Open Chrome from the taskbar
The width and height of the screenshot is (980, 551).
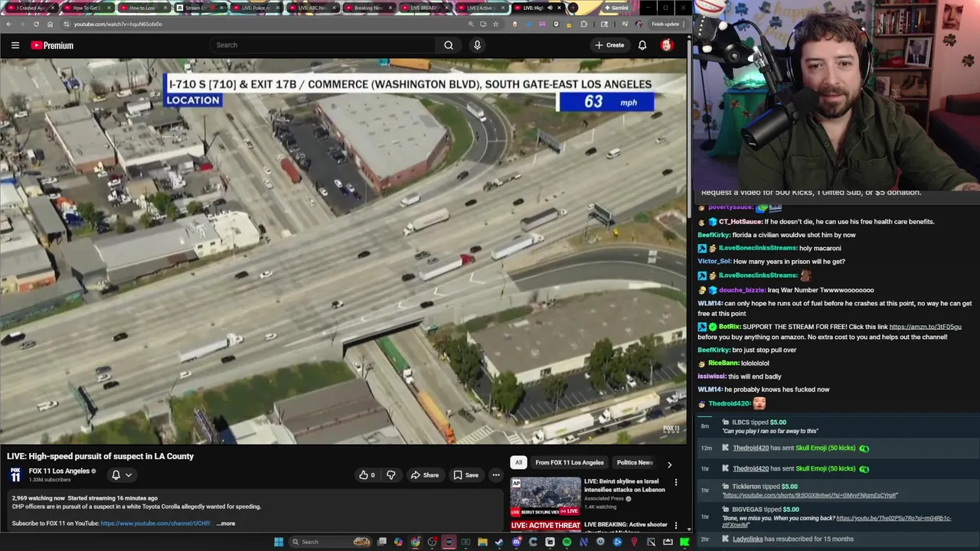[415, 542]
